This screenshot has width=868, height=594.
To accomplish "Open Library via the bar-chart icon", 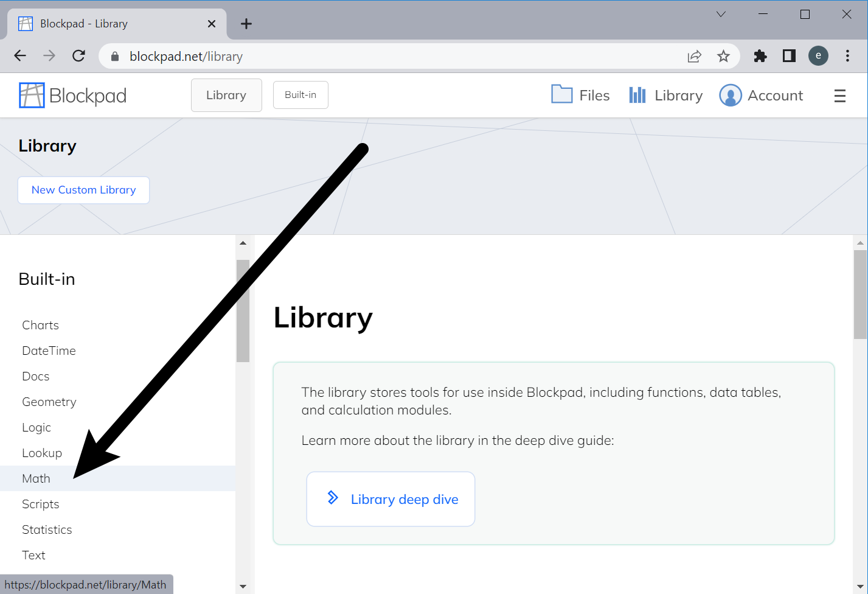I will (x=637, y=95).
